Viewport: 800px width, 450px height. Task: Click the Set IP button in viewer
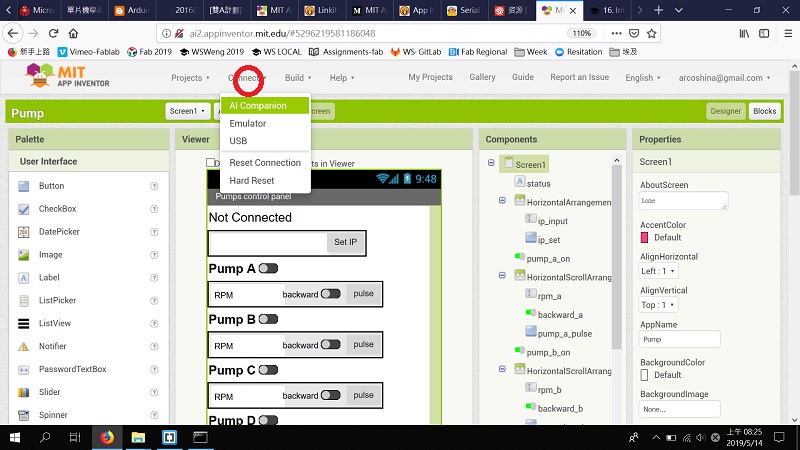[345, 242]
